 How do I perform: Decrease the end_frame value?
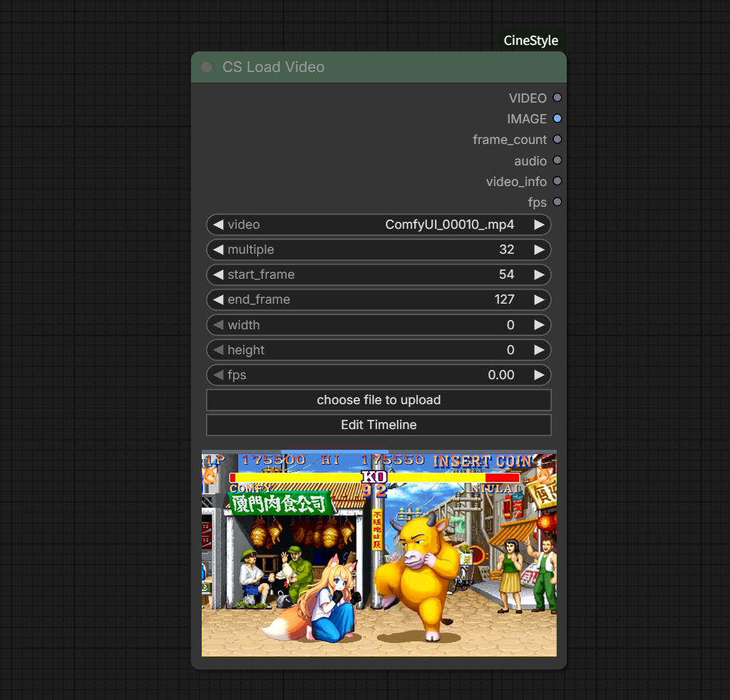tap(218, 299)
